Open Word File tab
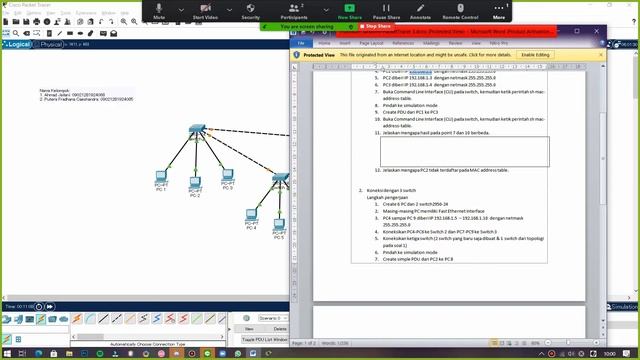The height and width of the screenshot is (360, 640). 301,43
